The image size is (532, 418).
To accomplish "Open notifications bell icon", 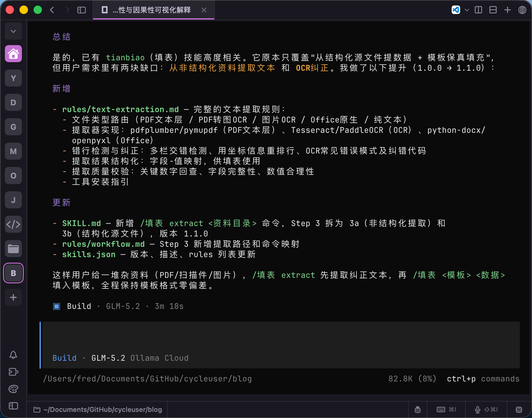I will 13,355.
